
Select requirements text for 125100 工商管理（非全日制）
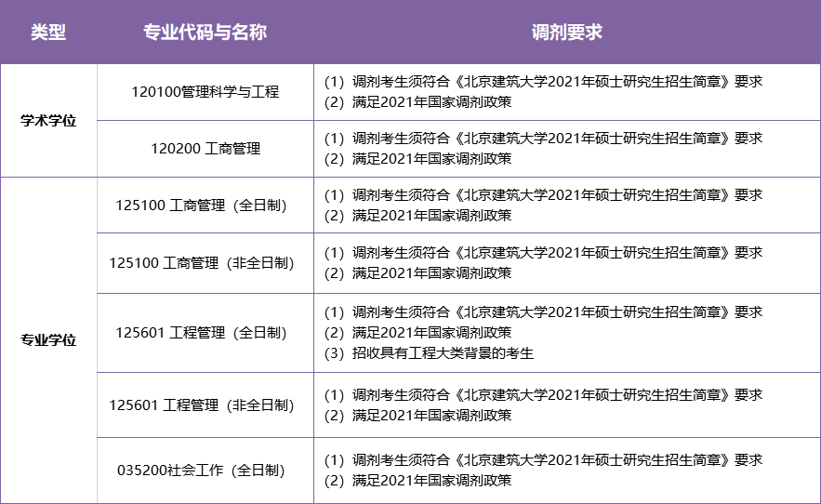[543, 262]
